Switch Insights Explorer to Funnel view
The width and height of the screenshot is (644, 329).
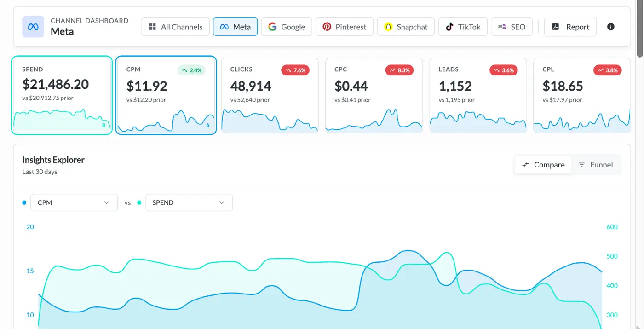(596, 165)
